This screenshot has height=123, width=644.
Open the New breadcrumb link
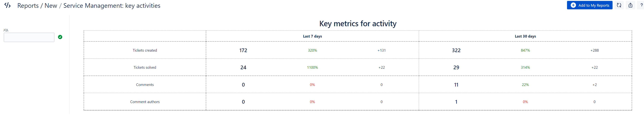(x=51, y=5)
